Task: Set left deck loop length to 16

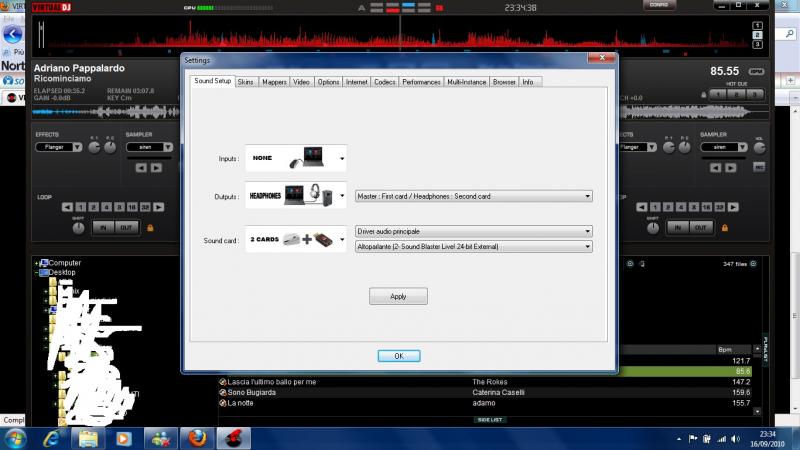Action: [x=132, y=207]
